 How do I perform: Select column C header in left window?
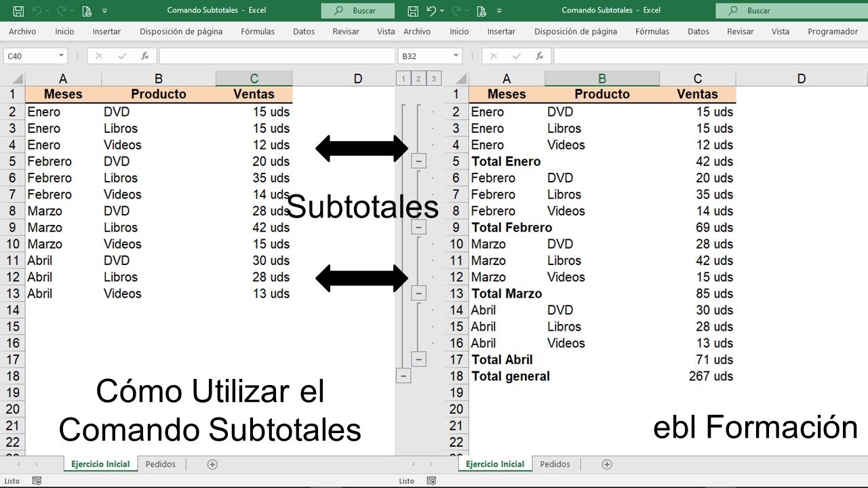[x=254, y=79]
